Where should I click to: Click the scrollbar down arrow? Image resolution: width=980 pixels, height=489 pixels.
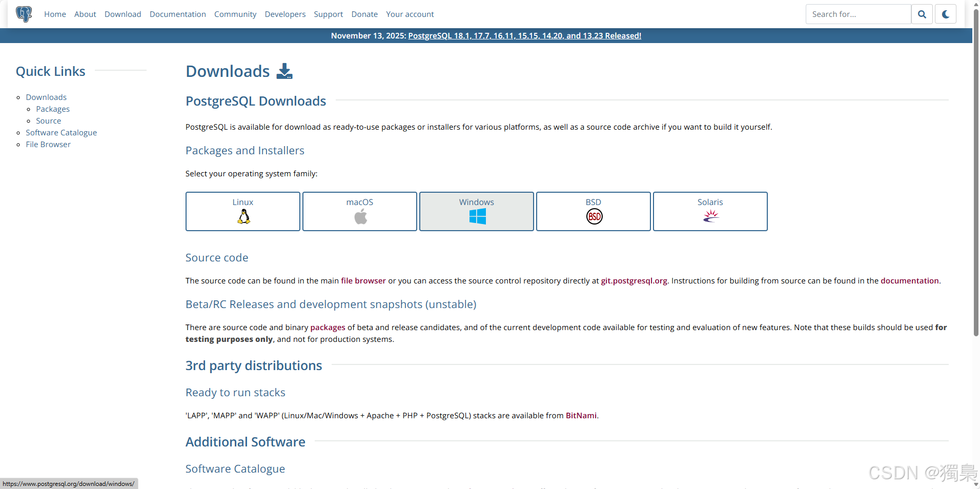point(976,484)
